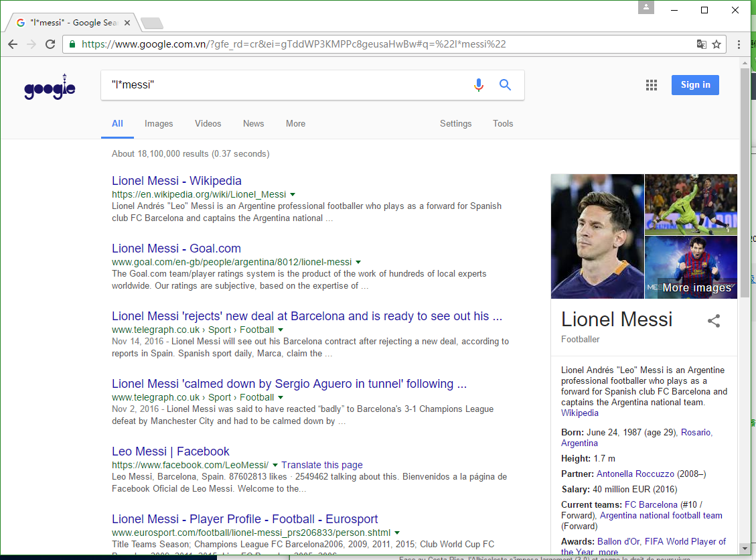Click the translate page icon in address bar

tap(702, 44)
